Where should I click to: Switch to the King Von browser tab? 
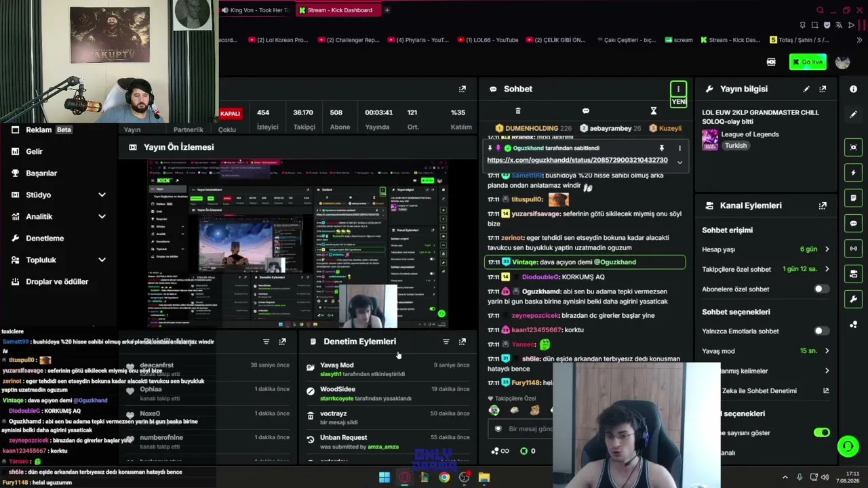(x=256, y=10)
